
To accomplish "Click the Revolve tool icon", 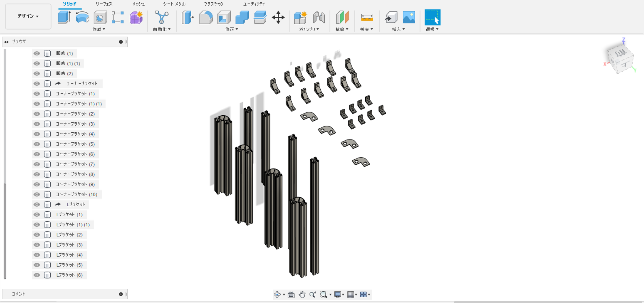I will point(82,17).
